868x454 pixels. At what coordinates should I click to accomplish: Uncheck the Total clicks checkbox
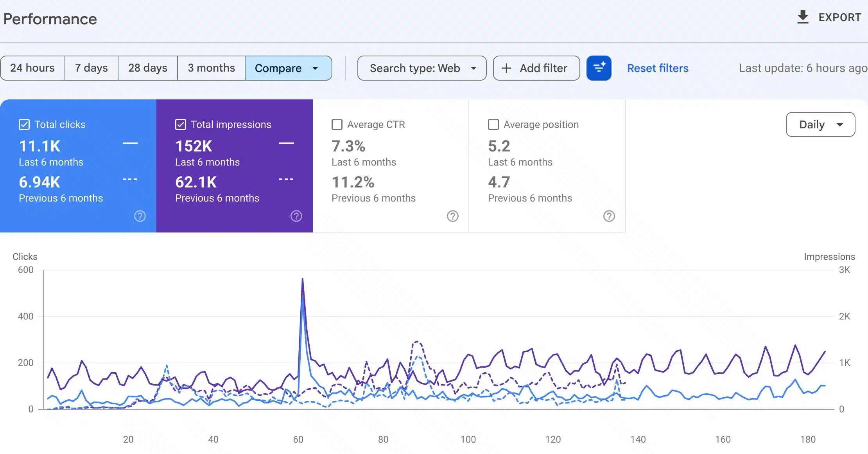point(24,124)
